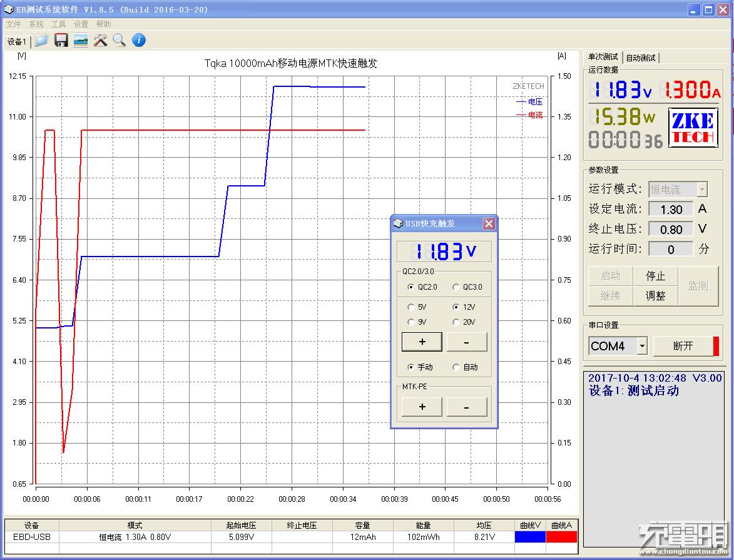This screenshot has height=560, width=734.
Task: Click the 断开 disconnect button
Action: (683, 346)
